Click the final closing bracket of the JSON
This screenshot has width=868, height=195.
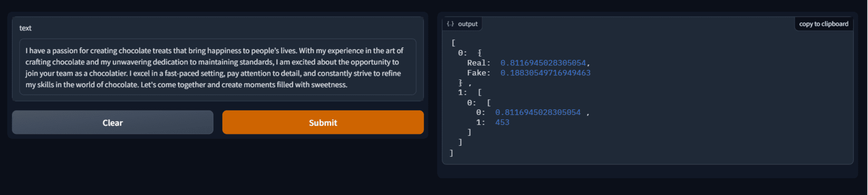point(451,153)
